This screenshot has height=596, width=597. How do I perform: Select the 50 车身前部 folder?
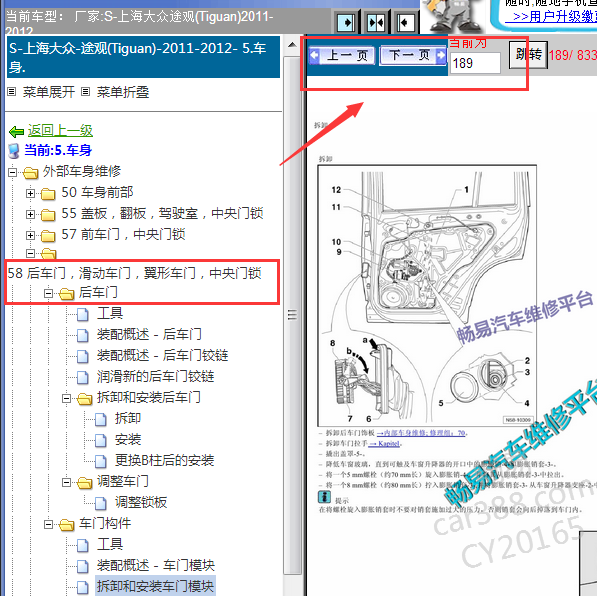(x=97, y=192)
